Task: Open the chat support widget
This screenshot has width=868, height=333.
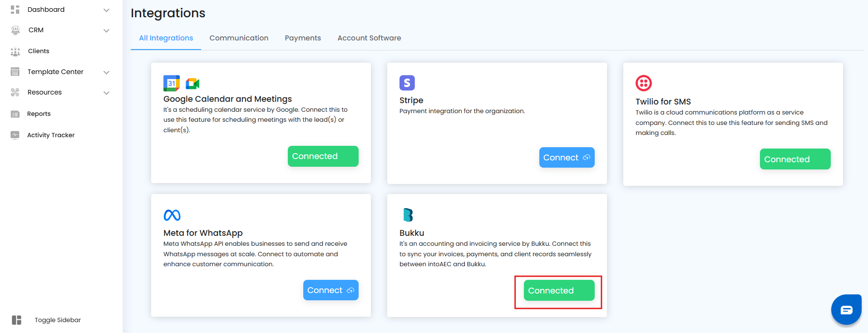Action: (x=846, y=310)
